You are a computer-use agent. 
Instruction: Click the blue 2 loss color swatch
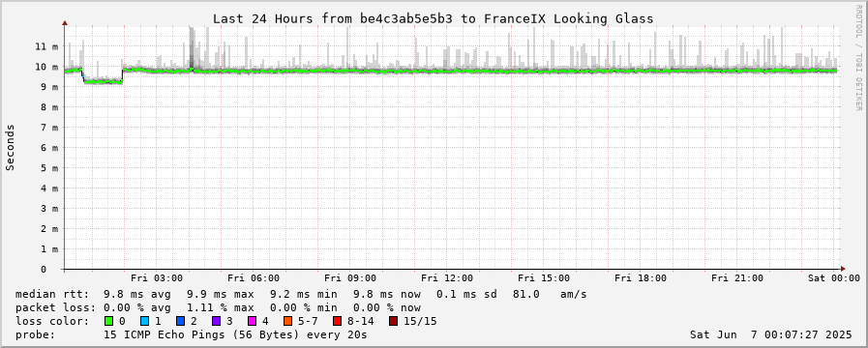coord(180,321)
